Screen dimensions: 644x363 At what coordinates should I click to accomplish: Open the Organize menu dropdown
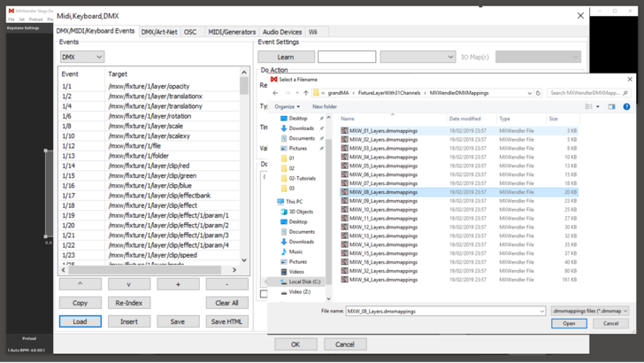point(287,106)
